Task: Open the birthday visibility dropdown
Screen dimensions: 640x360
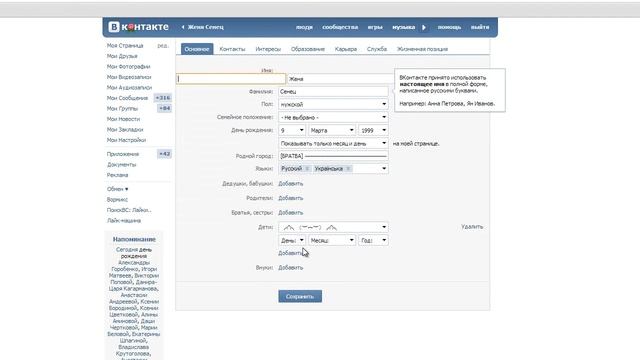Action: pos(333,143)
